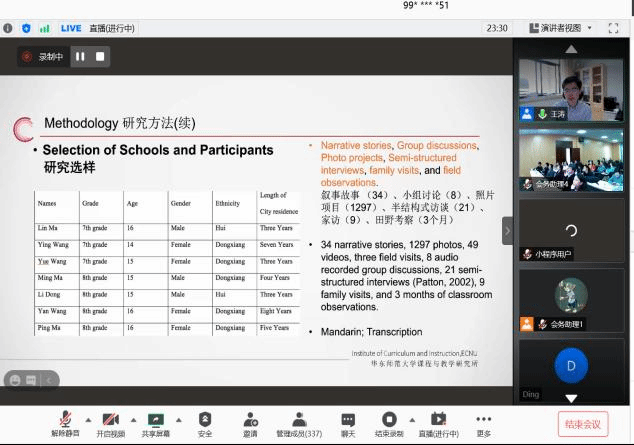This screenshot has height=445, width=634.
Task: Click the meeting info icon at top left
Action: tap(8, 28)
